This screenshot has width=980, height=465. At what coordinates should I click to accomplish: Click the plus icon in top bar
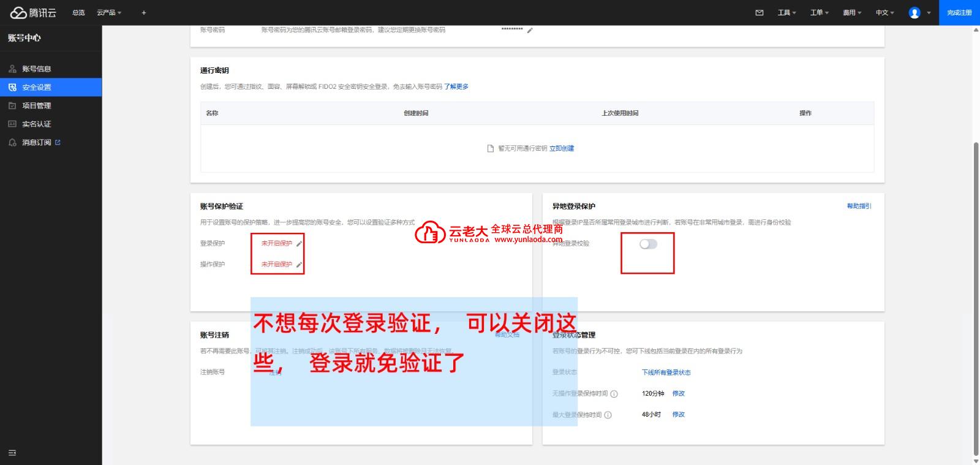[x=144, y=12]
